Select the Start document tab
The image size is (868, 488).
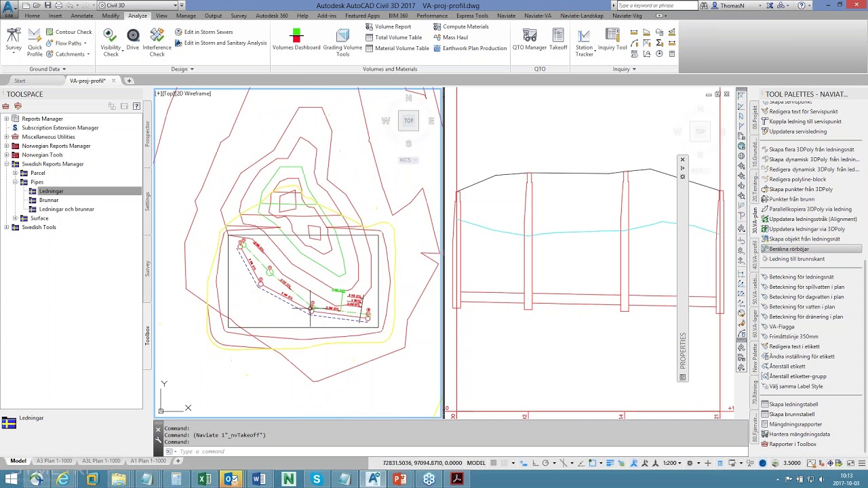[20, 81]
